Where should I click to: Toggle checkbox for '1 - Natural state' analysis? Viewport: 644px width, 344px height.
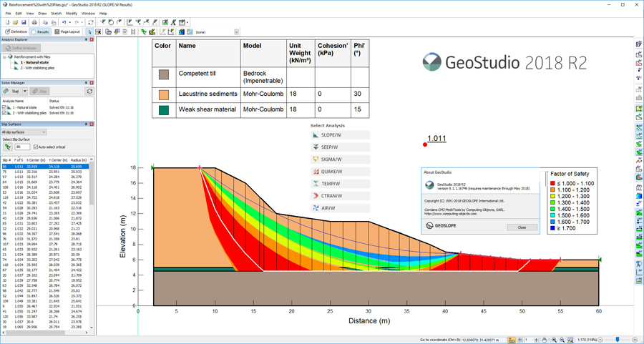tap(4, 107)
